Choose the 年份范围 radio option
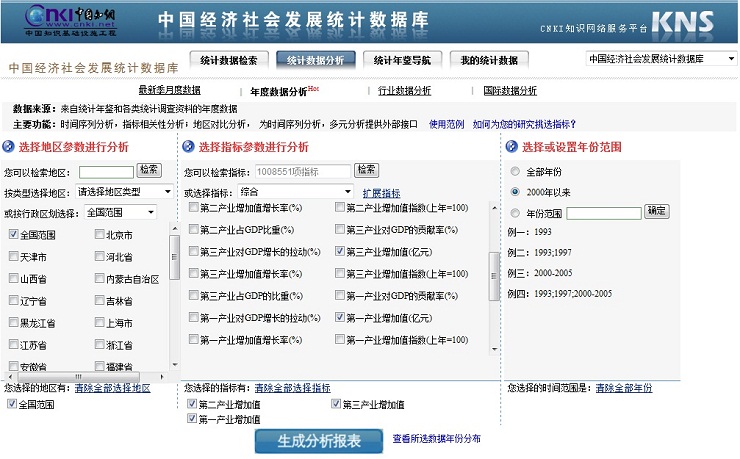The image size is (740, 459). [x=515, y=212]
